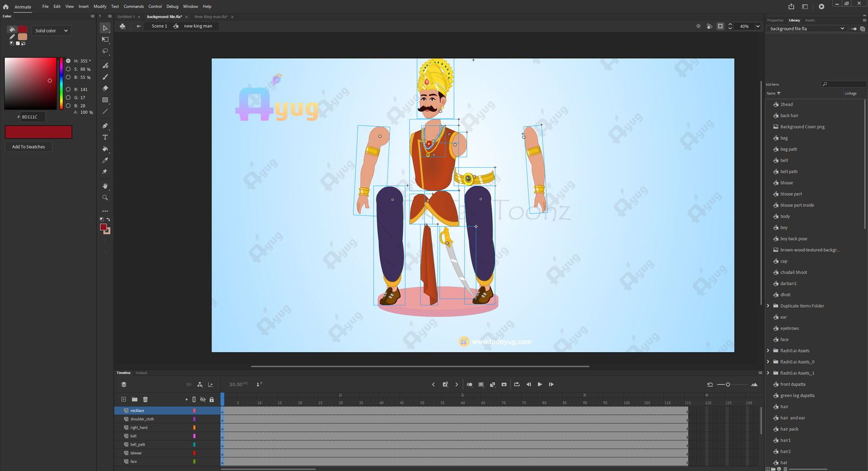Select the Red channel radio button
The width and height of the screenshot is (868, 471).
point(68,90)
